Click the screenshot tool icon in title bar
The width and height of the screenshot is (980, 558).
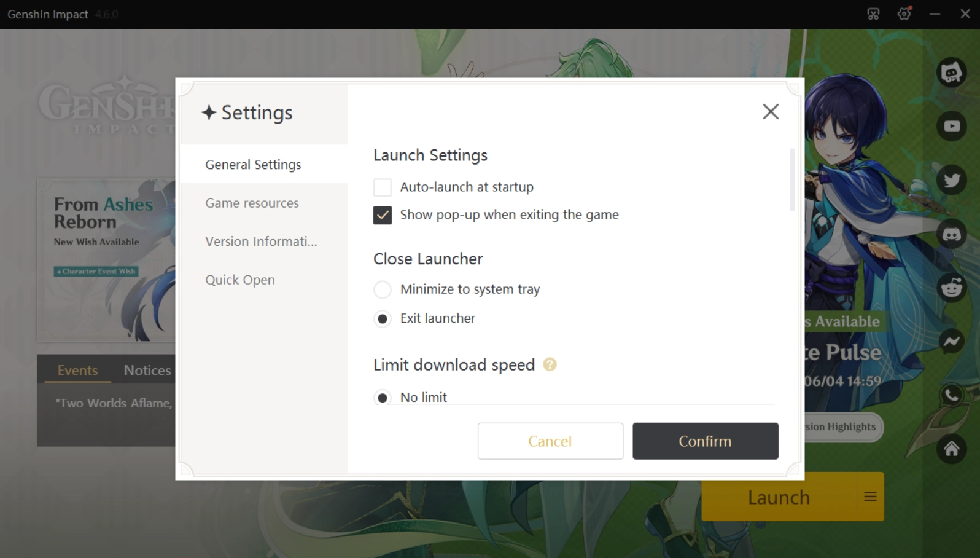point(873,14)
